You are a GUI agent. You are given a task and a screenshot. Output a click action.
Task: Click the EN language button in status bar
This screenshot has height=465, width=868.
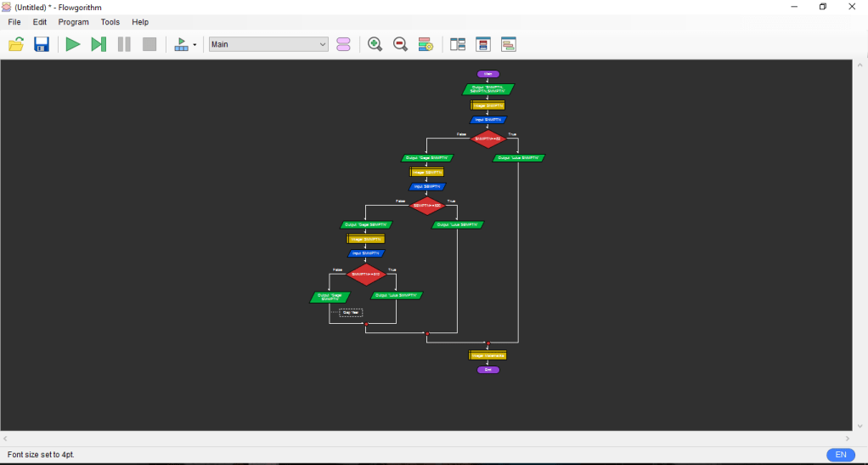point(840,455)
